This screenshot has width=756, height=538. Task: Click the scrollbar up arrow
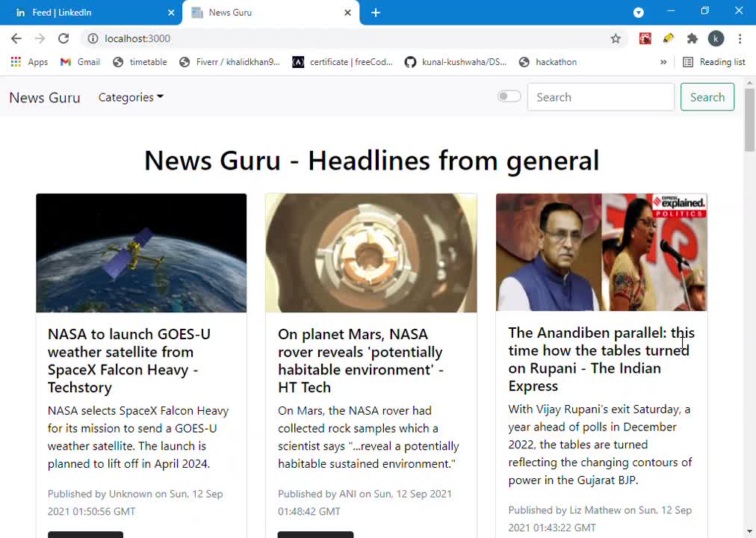749,82
